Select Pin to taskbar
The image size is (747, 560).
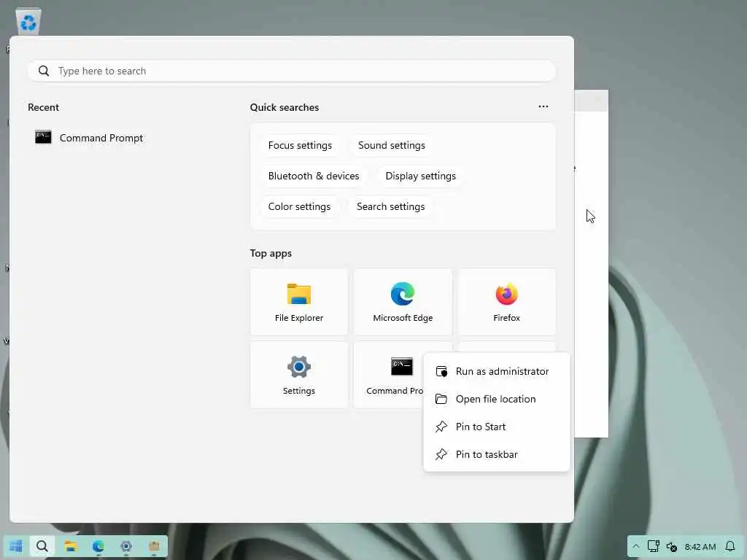pos(496,454)
